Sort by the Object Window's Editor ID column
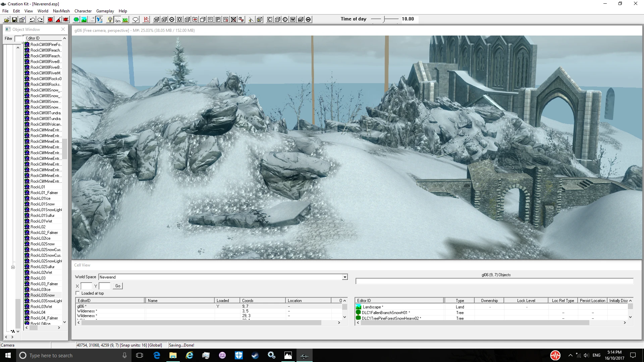 pyautogui.click(x=43, y=38)
